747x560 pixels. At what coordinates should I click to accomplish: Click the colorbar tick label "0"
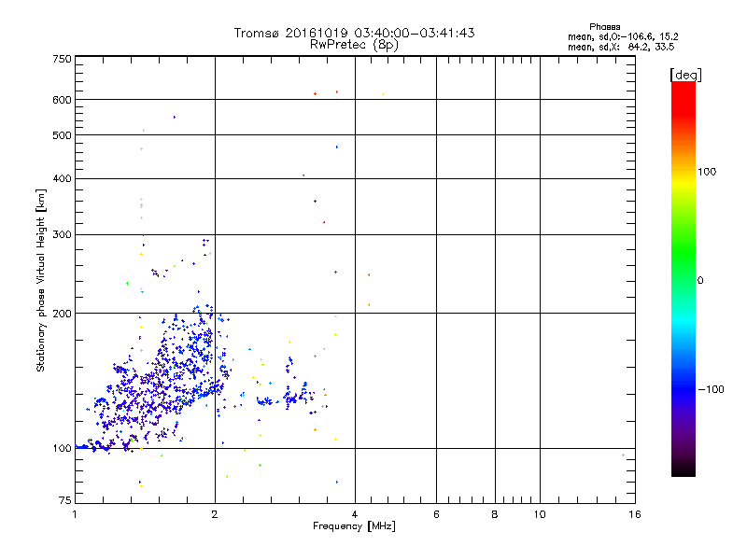(x=699, y=281)
